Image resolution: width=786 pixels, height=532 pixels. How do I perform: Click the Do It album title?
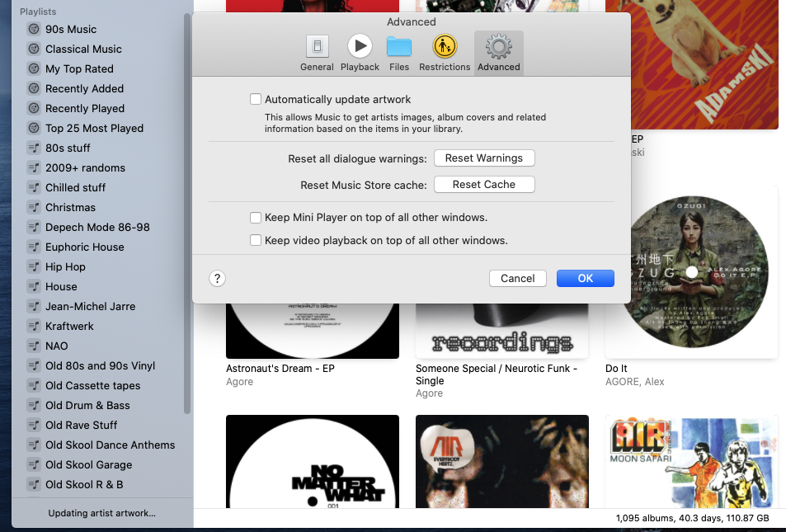(617, 369)
